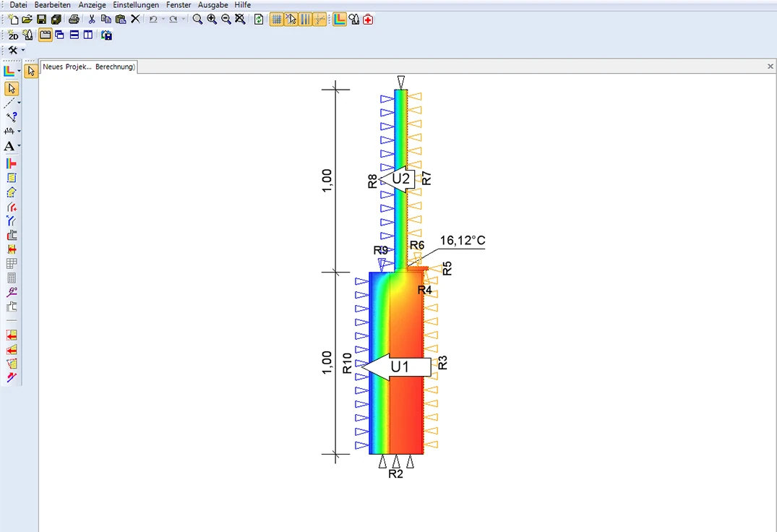Open the Ausgabe menu
Screen dimensions: 777x532
click(213, 5)
